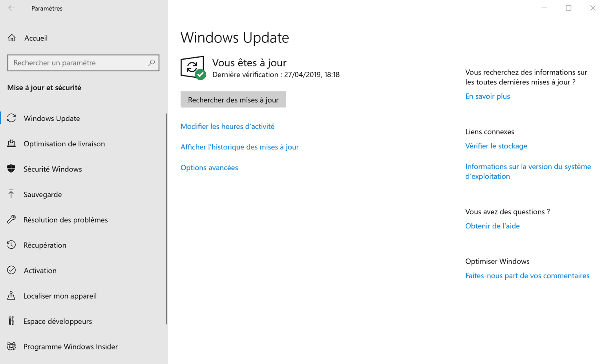Click the Vous êtes à jour status text
This screenshot has width=603, height=364.
pyautogui.click(x=249, y=63)
